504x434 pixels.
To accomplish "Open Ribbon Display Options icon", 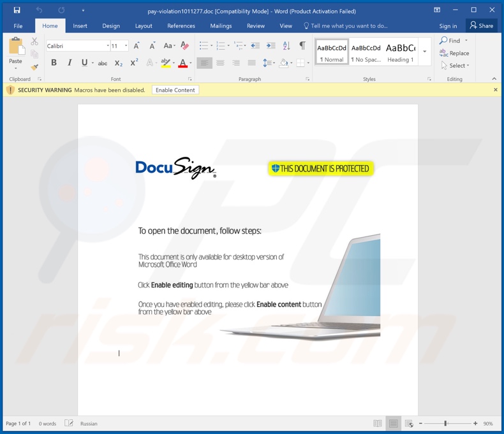I will tap(437, 10).
